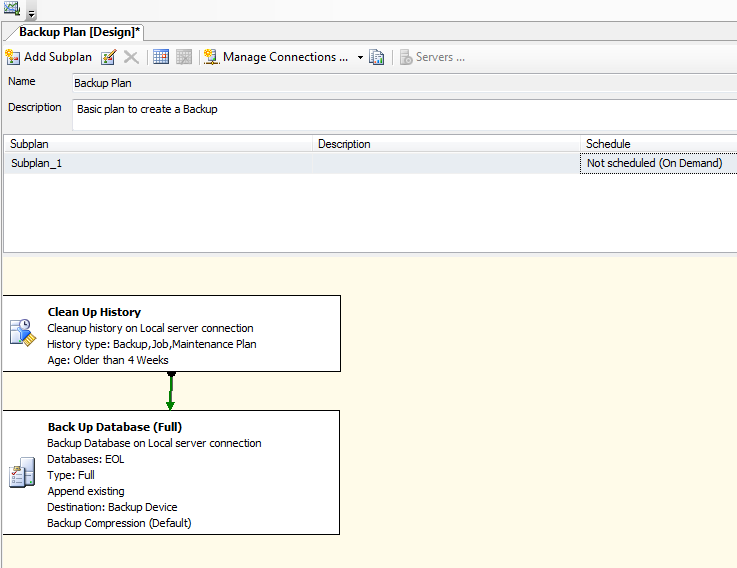737x568 pixels.
Task: Select the Subplan_1 row
Action: point(370,163)
